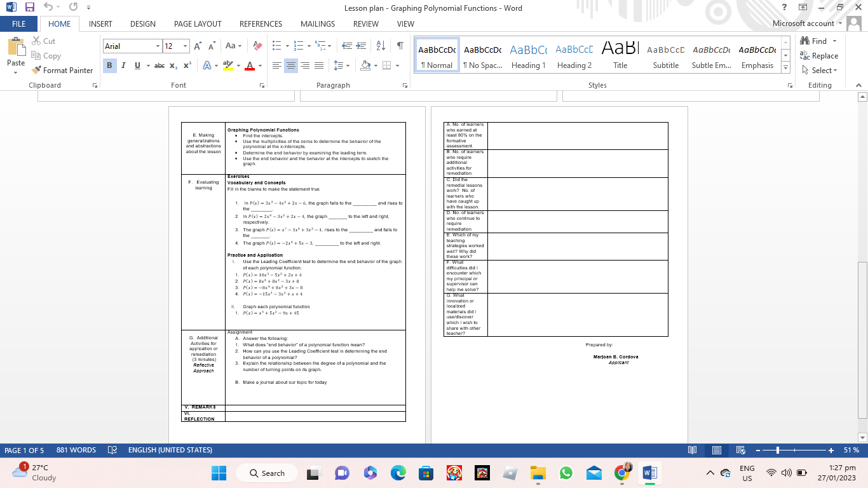Toggle Subscript formatting
Viewport: 868px width, 488px height.
tap(174, 65)
